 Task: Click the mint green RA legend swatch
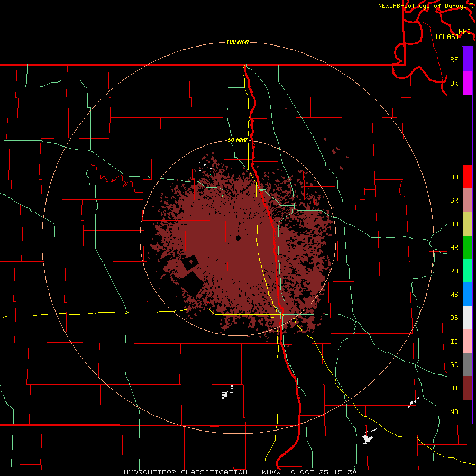(467, 271)
